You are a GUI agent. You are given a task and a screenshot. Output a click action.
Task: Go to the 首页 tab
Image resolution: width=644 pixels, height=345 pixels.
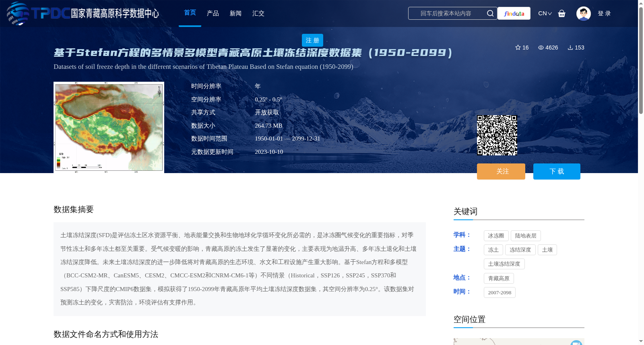point(190,13)
